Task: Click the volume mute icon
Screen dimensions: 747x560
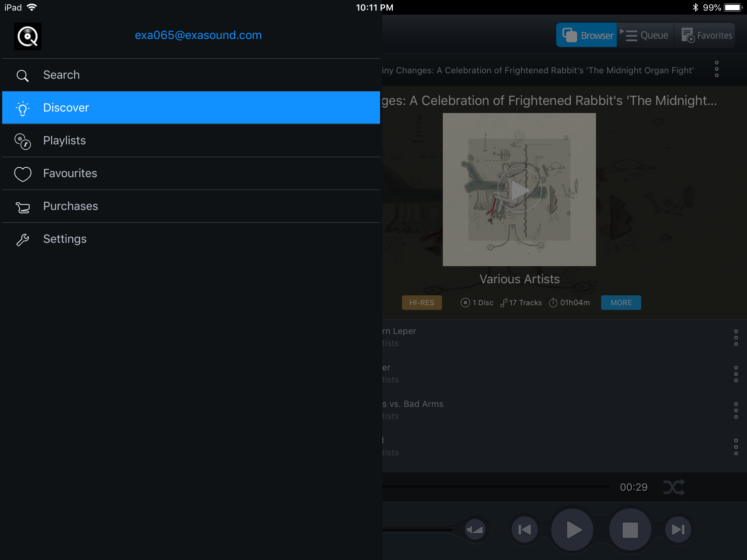Action: [475, 529]
